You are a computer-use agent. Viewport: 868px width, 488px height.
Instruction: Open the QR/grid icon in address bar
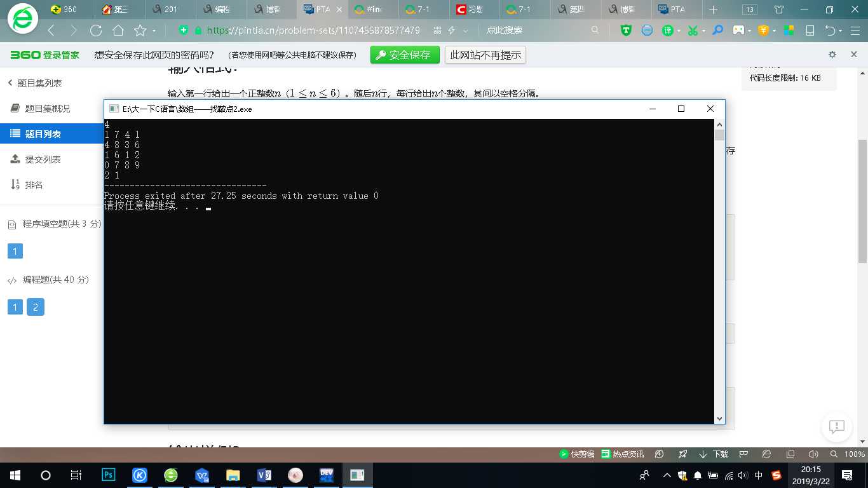pyautogui.click(x=437, y=30)
